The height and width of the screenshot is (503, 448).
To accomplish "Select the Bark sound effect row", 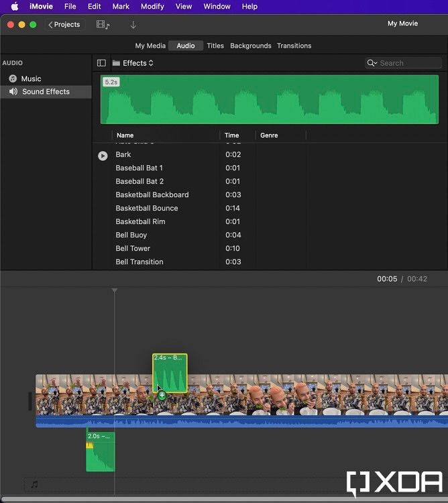I will click(270, 155).
